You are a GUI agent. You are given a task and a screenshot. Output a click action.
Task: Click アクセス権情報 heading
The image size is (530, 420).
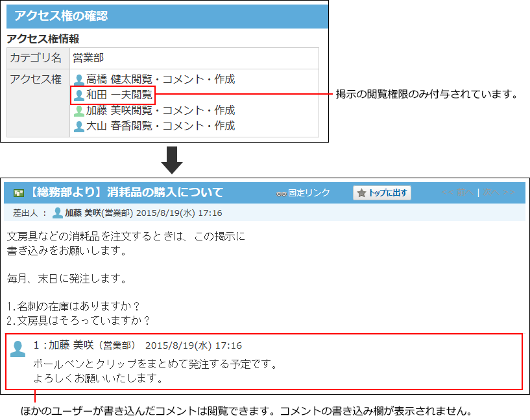coord(43,39)
